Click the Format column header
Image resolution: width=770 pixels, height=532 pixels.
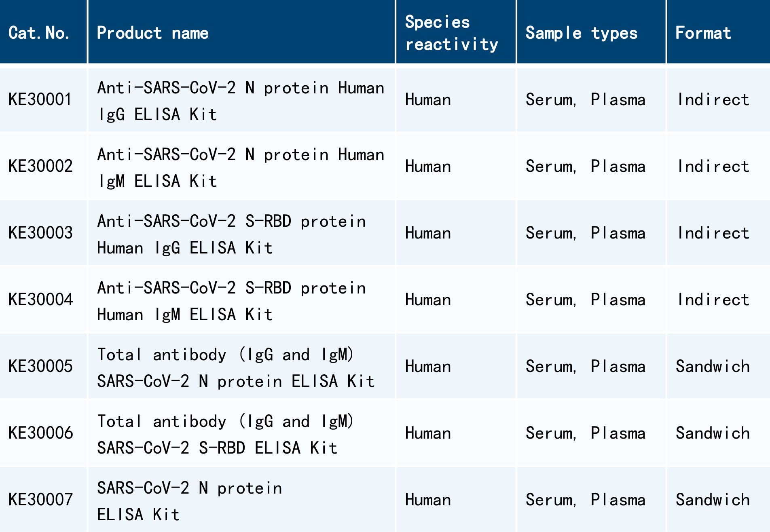[x=703, y=33]
